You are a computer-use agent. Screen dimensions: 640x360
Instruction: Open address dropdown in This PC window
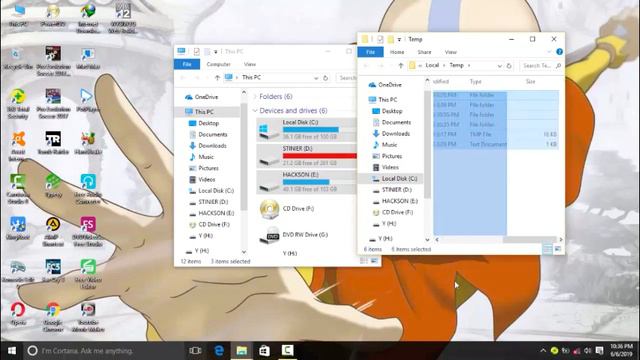click(x=316, y=78)
